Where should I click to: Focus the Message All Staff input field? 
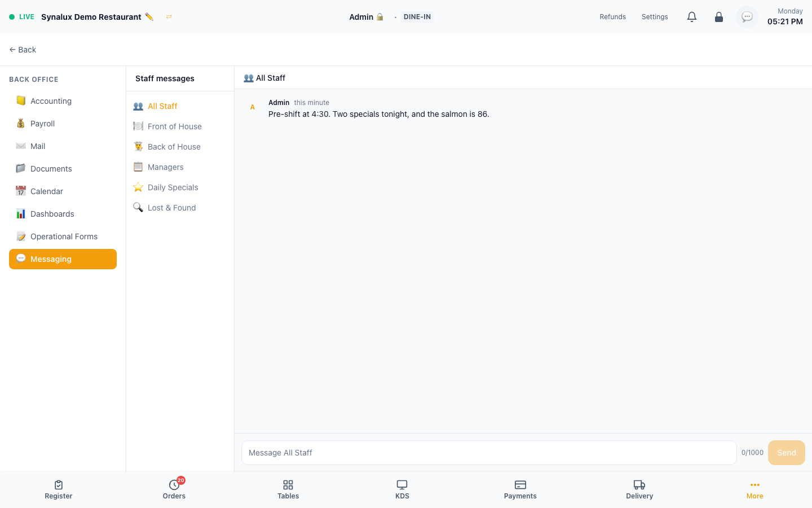point(489,453)
